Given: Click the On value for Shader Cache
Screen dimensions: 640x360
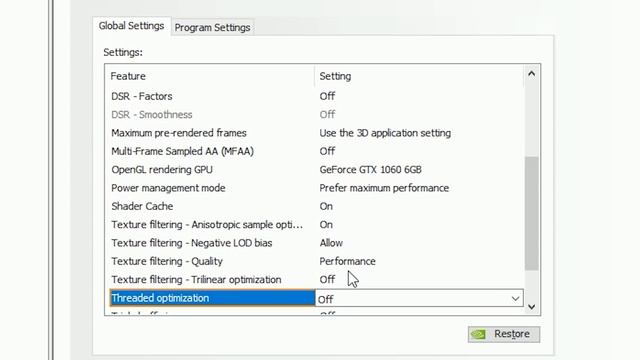Looking at the screenshot, I should 326,207.
